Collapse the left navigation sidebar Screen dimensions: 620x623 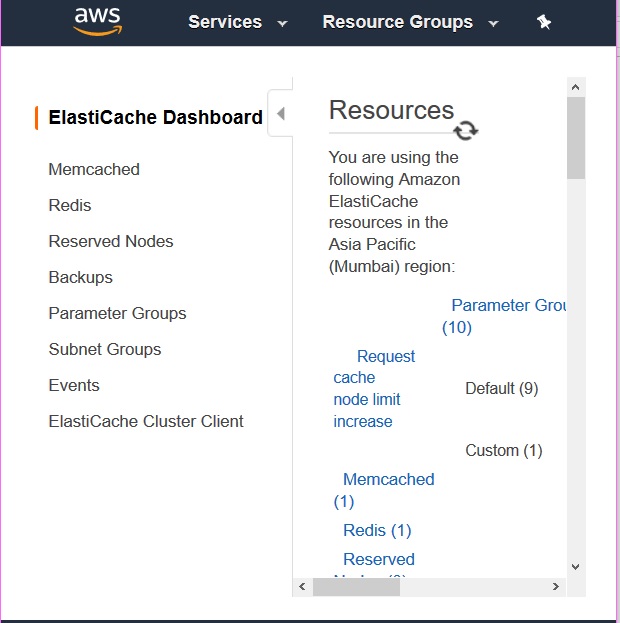(x=281, y=114)
